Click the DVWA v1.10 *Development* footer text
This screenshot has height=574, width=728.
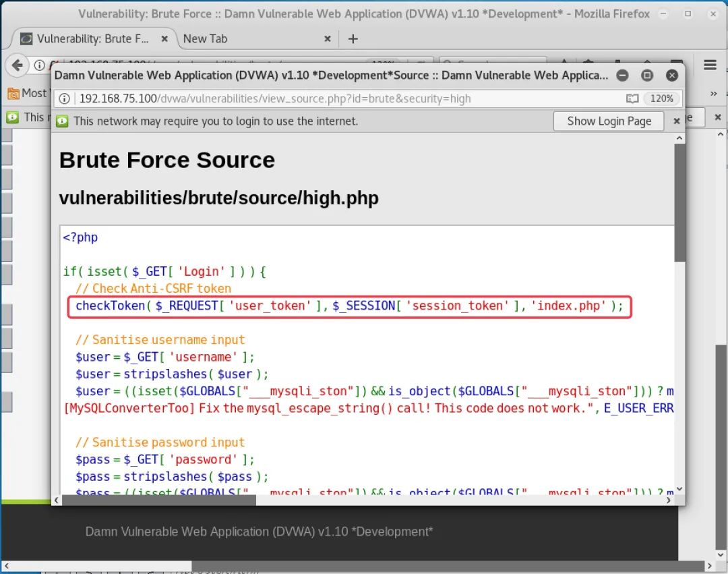click(x=259, y=532)
